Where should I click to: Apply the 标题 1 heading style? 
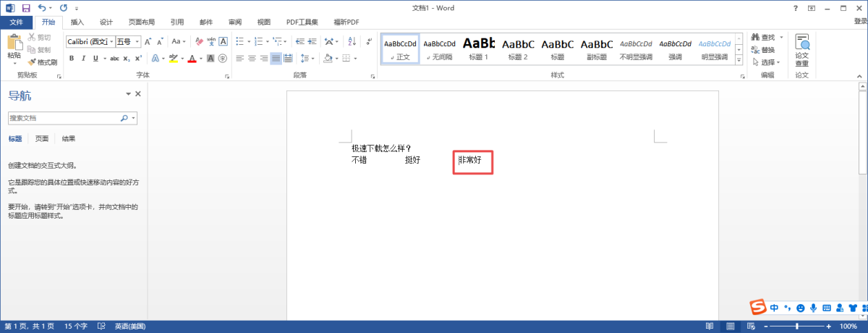click(x=478, y=48)
